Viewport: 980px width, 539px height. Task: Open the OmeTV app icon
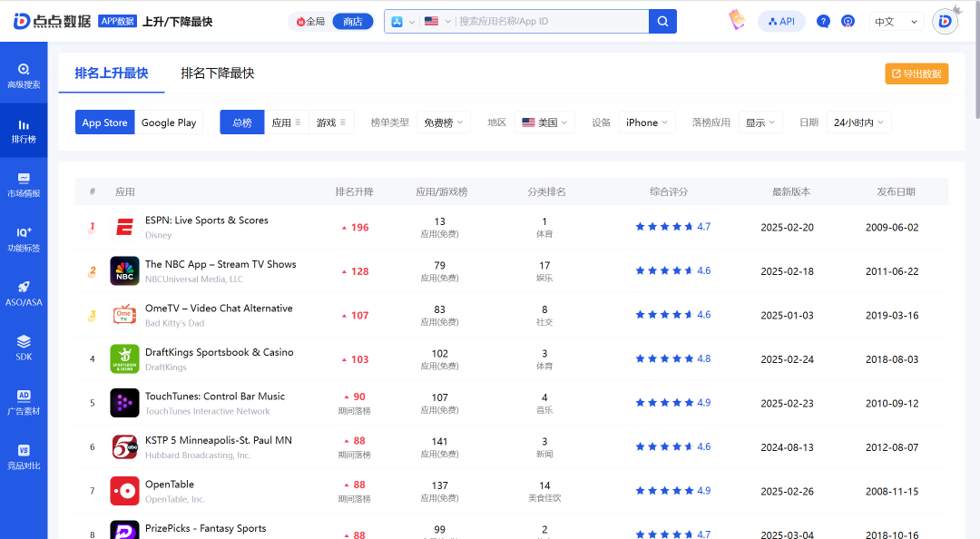click(x=125, y=315)
